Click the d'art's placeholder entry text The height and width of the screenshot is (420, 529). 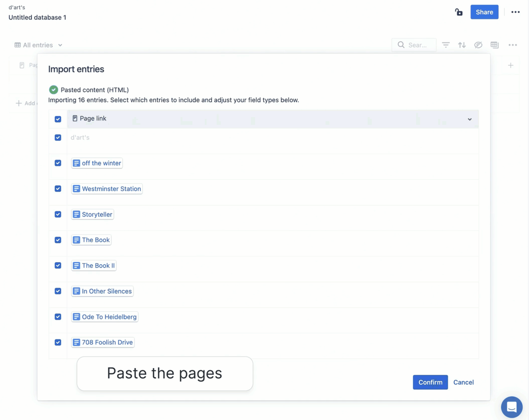(80, 138)
